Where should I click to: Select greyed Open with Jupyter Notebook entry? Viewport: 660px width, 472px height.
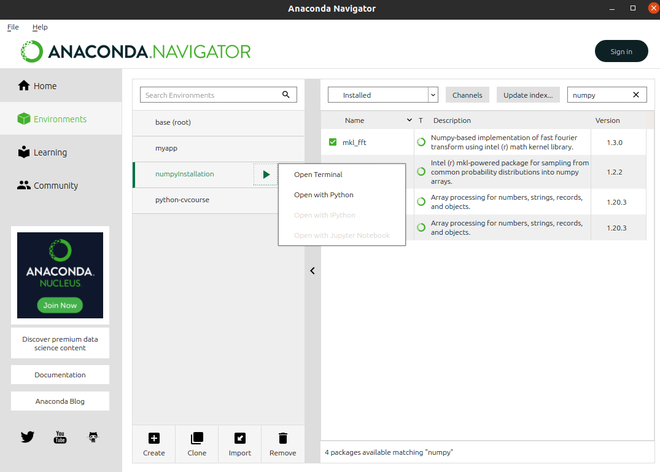point(342,235)
